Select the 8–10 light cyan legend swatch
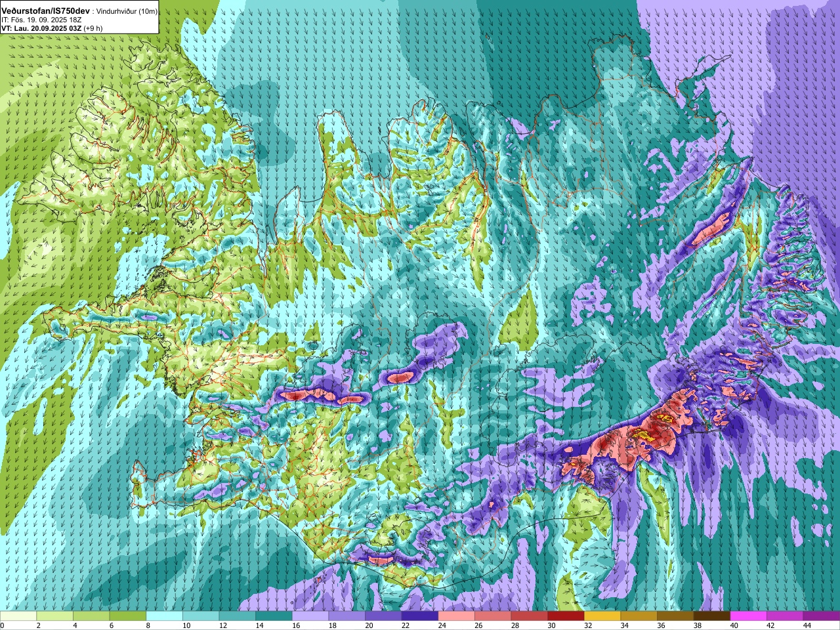 [164, 616]
